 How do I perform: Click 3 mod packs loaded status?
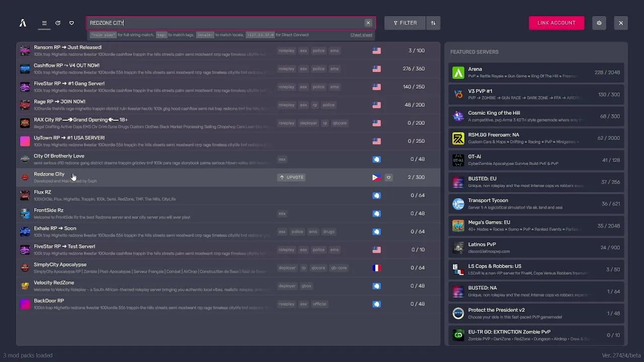(x=28, y=355)
